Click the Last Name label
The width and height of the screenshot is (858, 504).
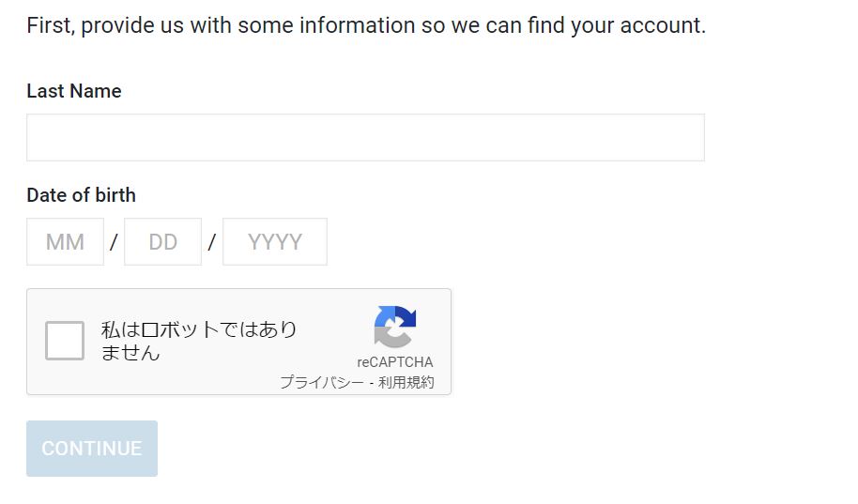pos(74,91)
